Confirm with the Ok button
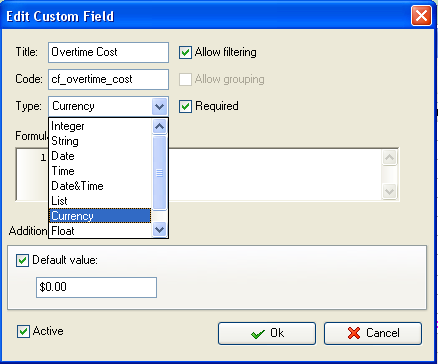438x364 pixels. (267, 333)
